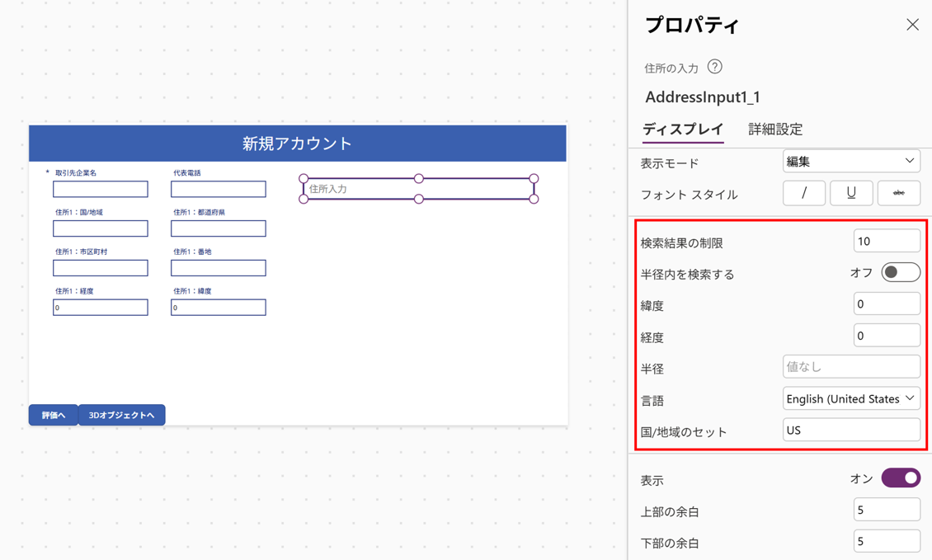The width and height of the screenshot is (932, 560).
Task: Click the 半径 value field
Action: tap(850, 367)
